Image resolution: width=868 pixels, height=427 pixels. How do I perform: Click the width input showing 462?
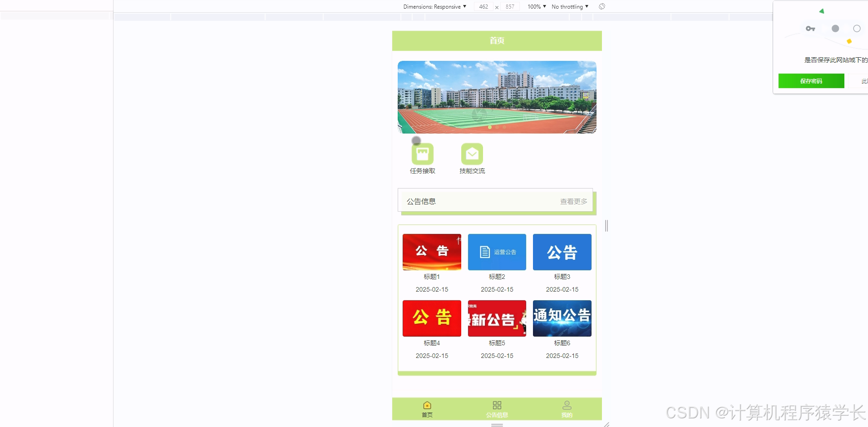483,6
